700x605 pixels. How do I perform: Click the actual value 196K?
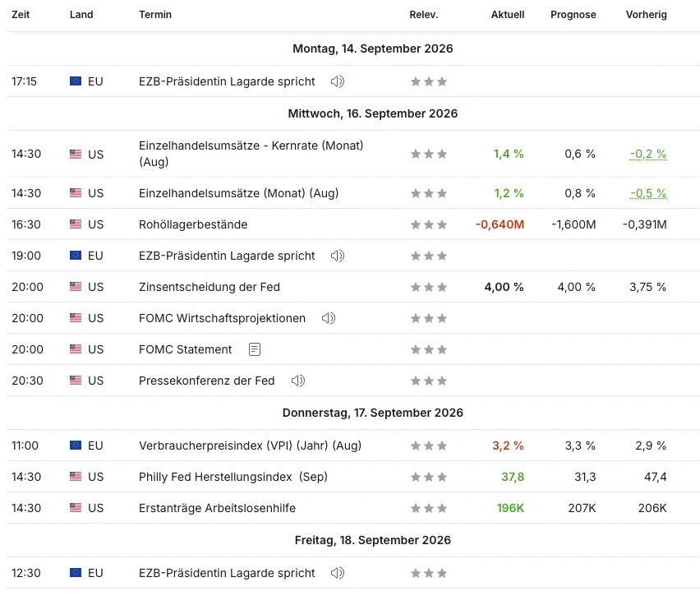tap(510, 508)
